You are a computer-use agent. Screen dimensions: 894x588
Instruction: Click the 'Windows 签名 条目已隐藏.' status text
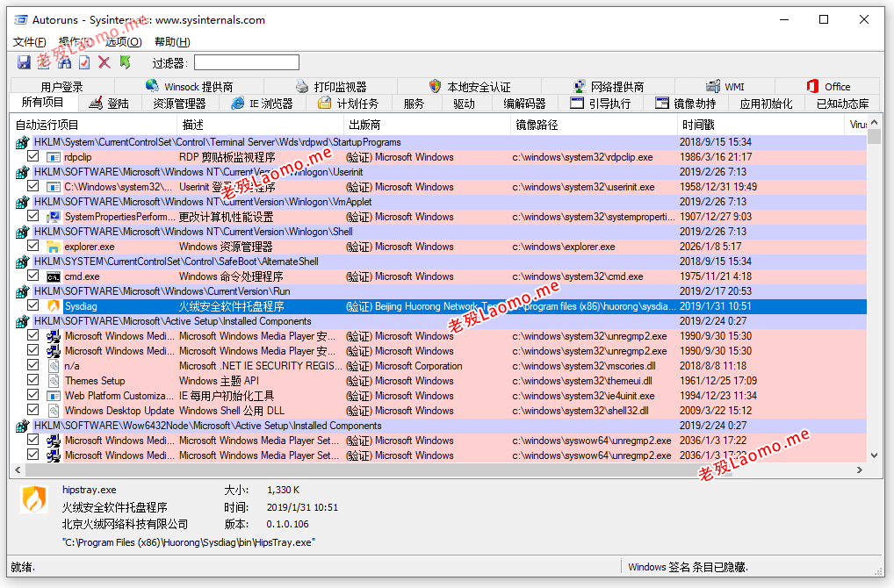(688, 567)
